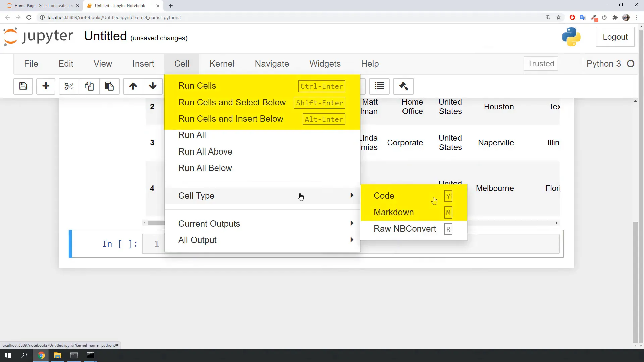This screenshot has height=362, width=644.
Task: Change cell type to Markdown
Action: tap(393, 212)
